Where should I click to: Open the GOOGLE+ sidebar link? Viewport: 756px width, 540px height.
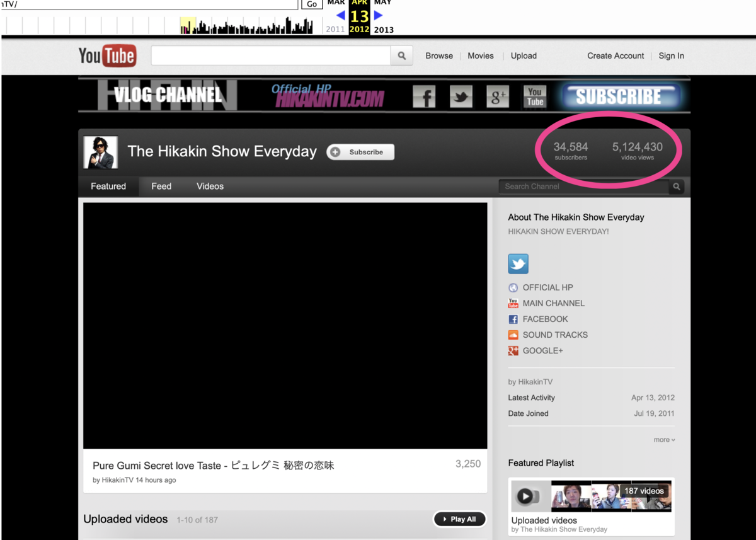click(x=542, y=350)
